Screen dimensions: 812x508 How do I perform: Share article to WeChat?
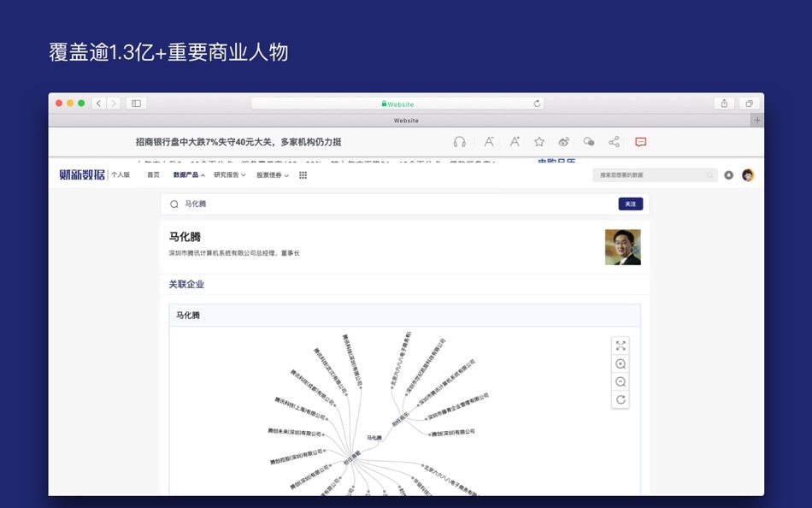click(589, 141)
